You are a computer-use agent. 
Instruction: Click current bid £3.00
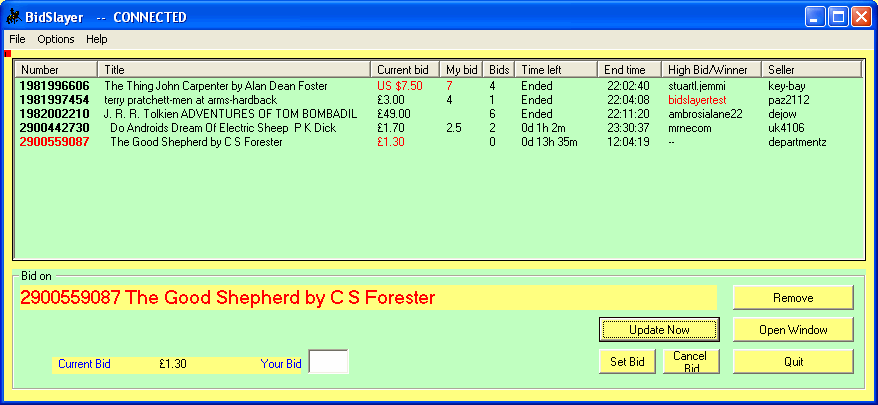[391, 100]
